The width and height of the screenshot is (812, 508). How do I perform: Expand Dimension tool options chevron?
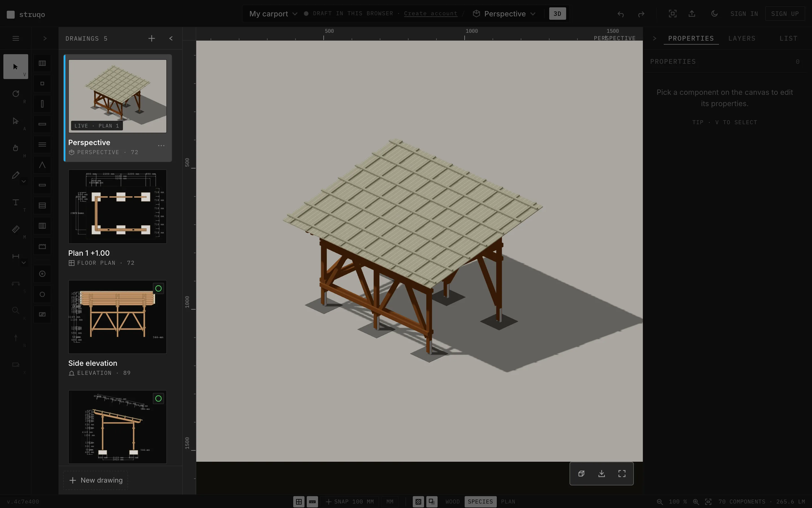click(x=23, y=263)
